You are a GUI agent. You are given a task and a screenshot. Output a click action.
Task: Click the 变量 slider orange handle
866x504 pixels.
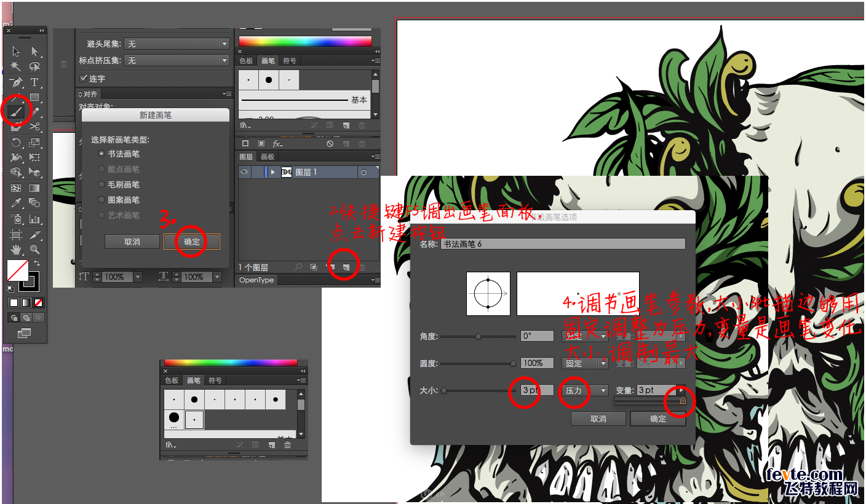683,401
